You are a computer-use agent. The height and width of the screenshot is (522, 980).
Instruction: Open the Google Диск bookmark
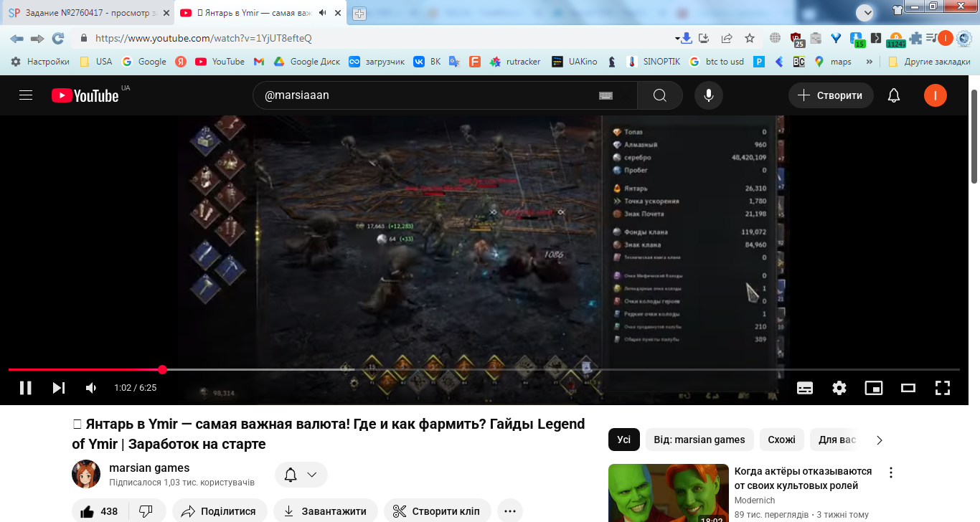(x=307, y=62)
